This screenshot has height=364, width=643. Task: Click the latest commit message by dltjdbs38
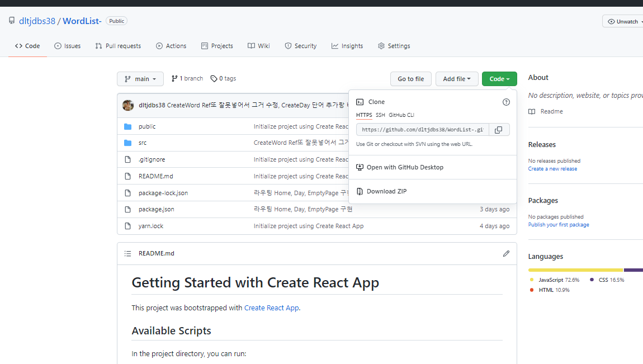(258, 105)
